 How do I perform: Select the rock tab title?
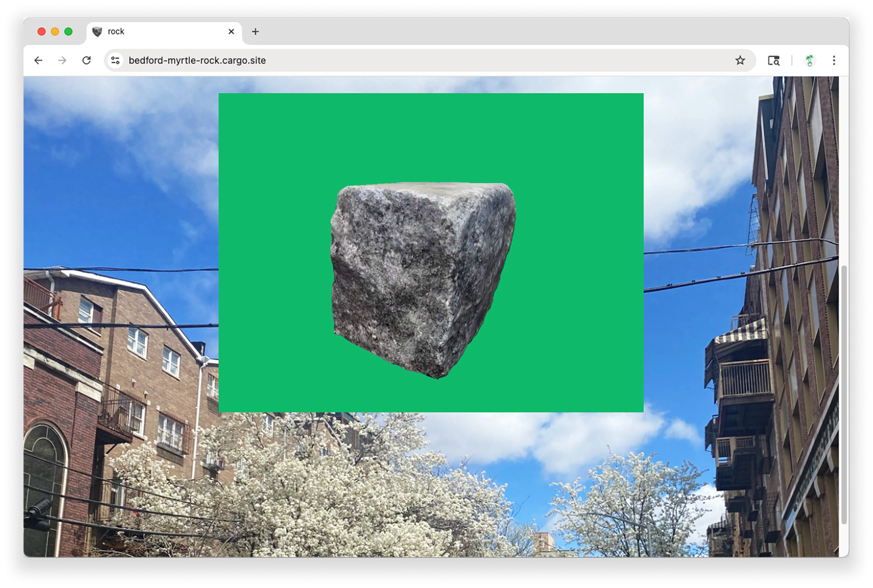(x=116, y=32)
